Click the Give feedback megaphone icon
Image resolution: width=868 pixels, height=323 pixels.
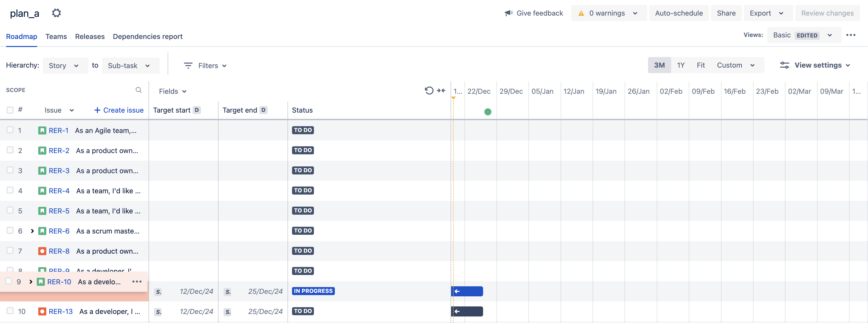(x=509, y=13)
